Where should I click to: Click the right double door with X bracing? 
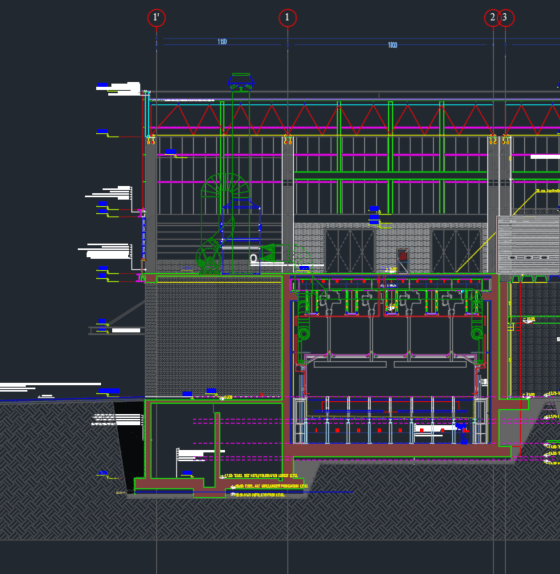456,251
